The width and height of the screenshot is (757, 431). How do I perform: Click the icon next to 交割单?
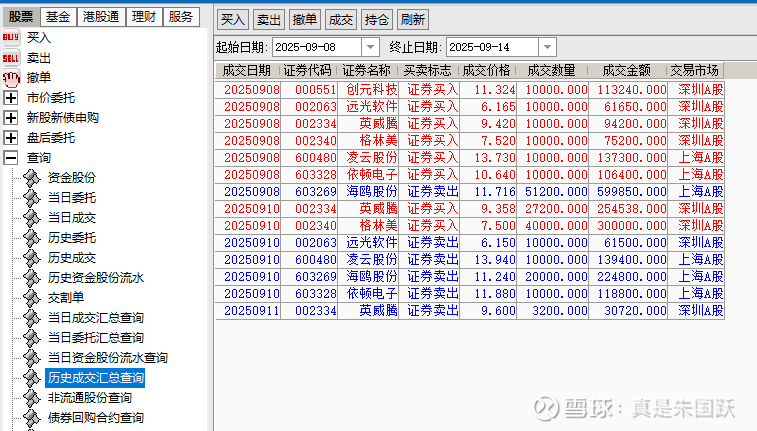click(x=32, y=298)
